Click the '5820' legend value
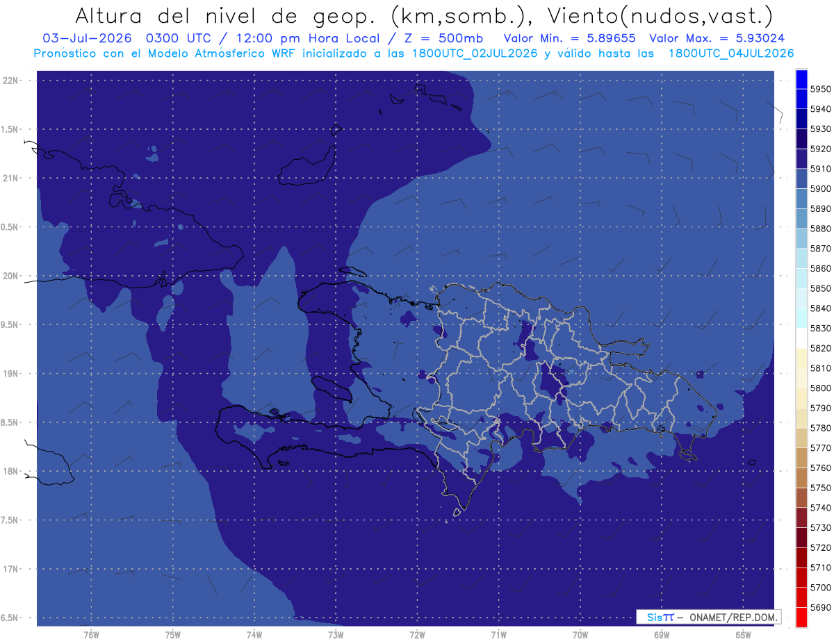This screenshot has width=834, height=644. [x=821, y=348]
